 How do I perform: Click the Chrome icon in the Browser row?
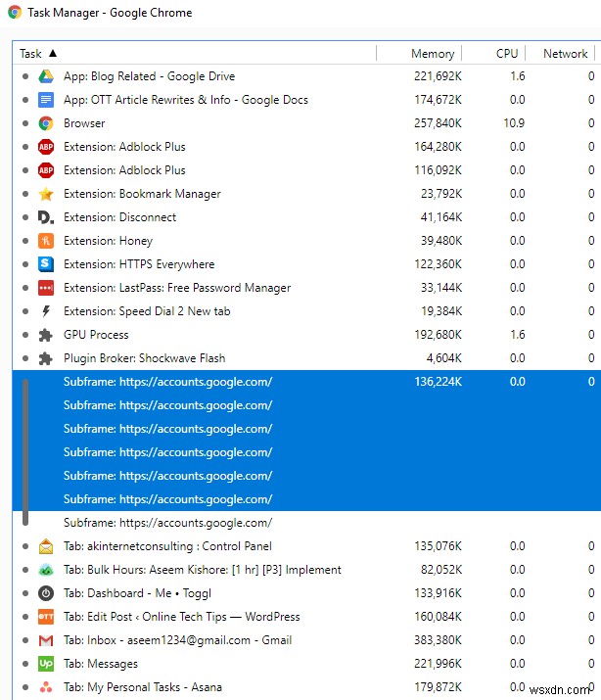(x=46, y=123)
